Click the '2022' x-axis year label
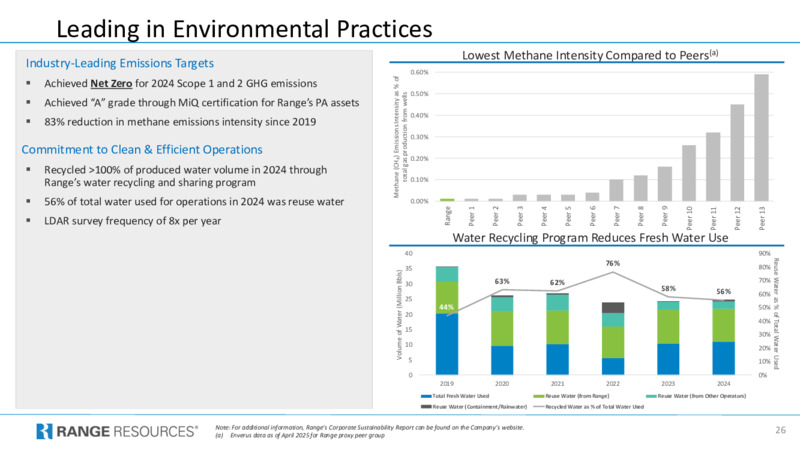 [x=613, y=383]
